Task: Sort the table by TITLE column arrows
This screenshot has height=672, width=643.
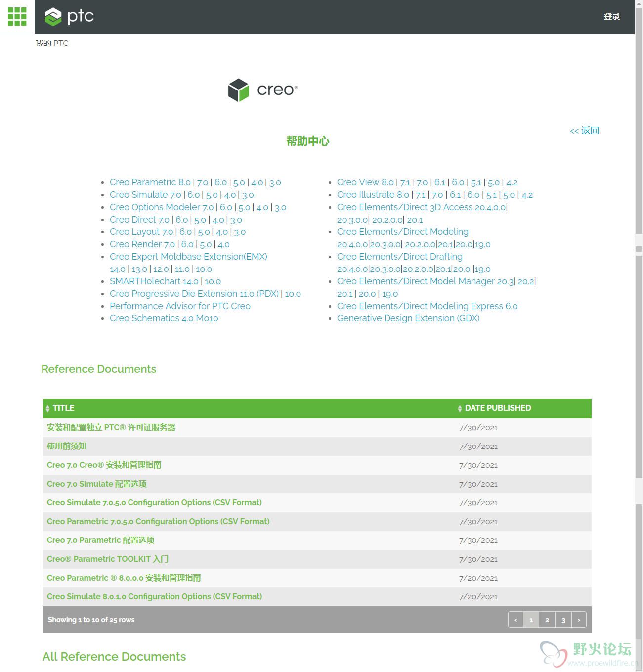Action: click(47, 409)
